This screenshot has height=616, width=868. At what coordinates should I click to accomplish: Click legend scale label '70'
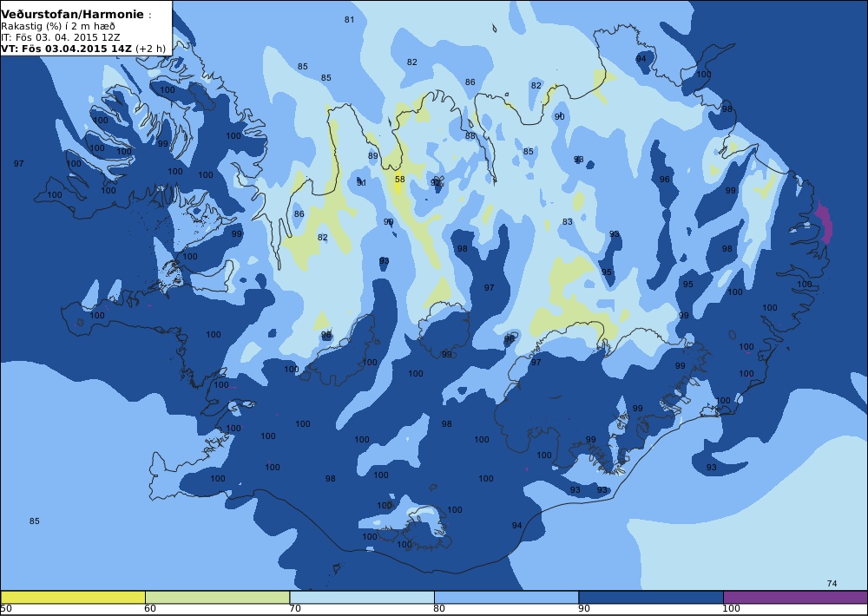(295, 609)
